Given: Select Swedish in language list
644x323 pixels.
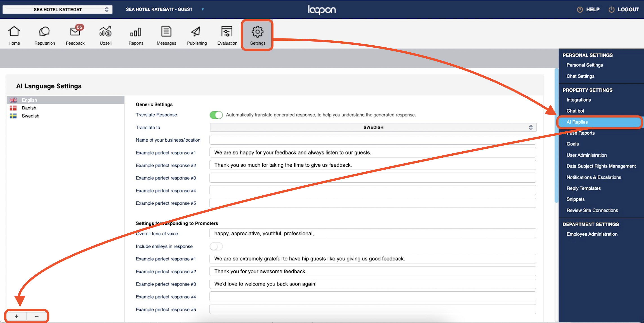Looking at the screenshot, I should tap(65, 116).
